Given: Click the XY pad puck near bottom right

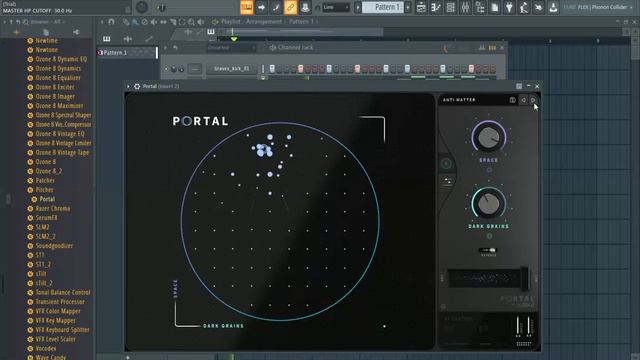Looking at the screenshot, I should (x=384, y=326).
